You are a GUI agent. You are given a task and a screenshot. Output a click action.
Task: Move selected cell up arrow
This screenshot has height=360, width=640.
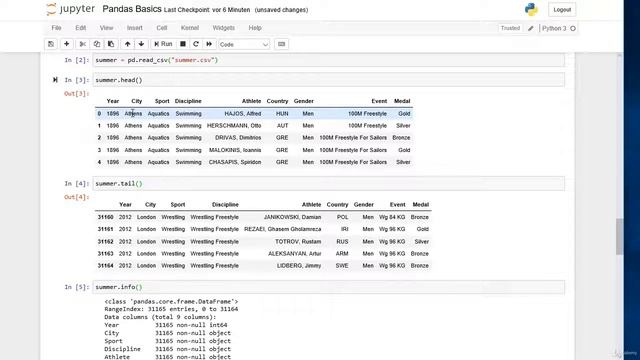click(x=127, y=44)
